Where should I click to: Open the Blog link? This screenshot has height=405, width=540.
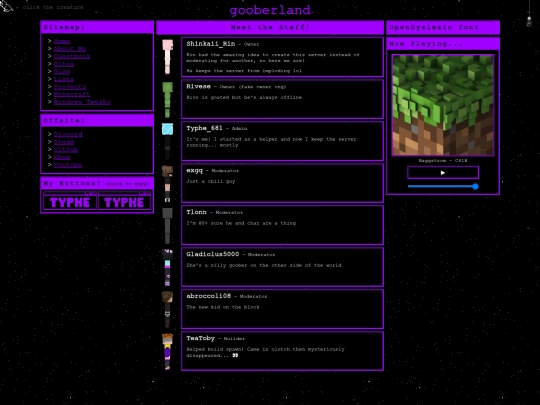(62, 71)
